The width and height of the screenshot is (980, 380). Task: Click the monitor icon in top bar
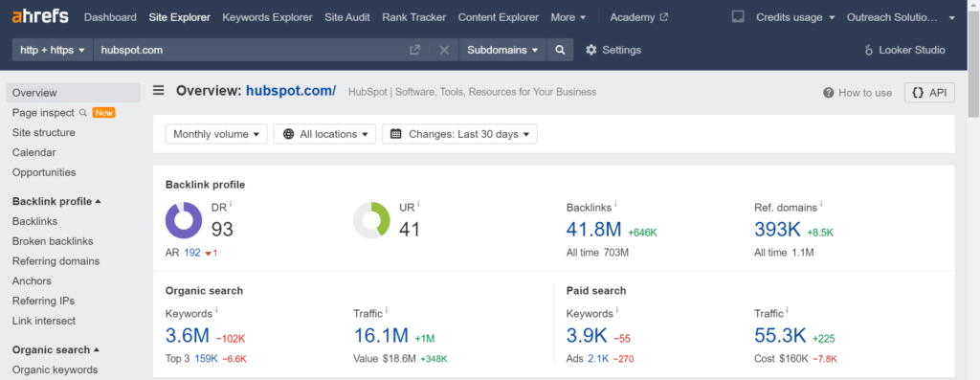click(x=738, y=17)
